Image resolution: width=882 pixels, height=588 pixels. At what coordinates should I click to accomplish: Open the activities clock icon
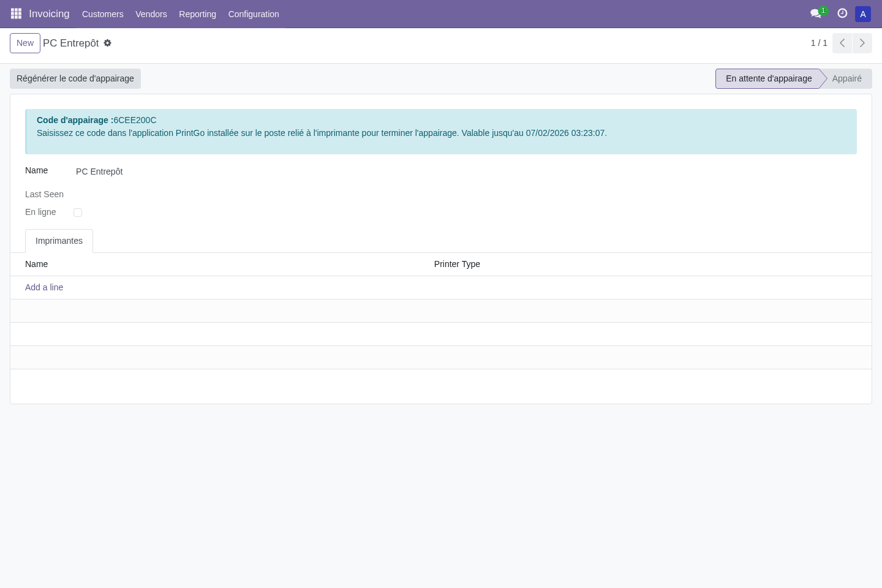[x=842, y=13]
